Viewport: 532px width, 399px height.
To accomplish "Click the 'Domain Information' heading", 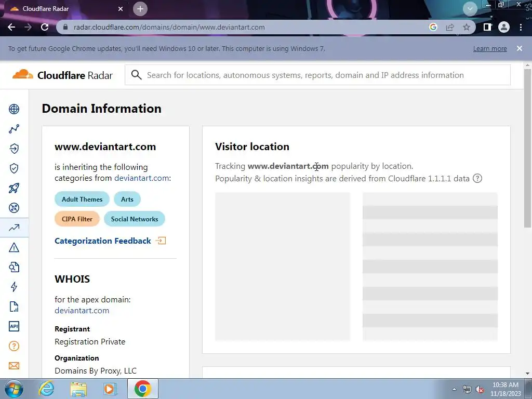I will pos(101,109).
